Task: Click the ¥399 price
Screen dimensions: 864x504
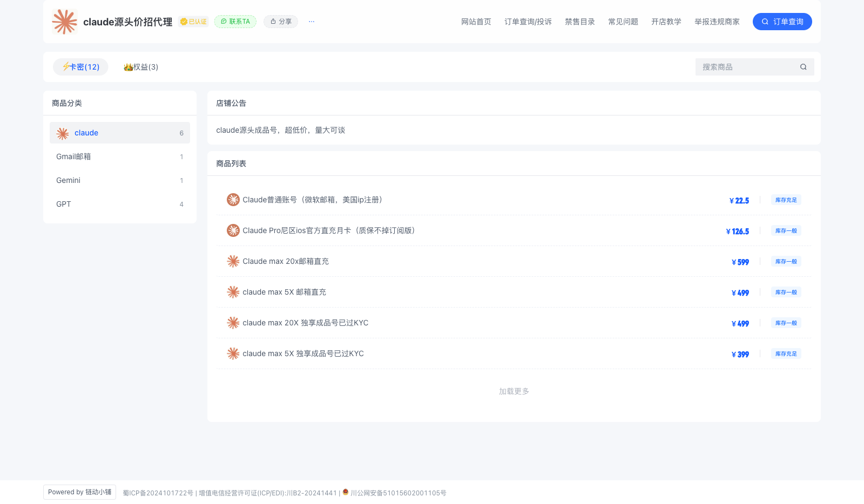Action: [x=740, y=354]
